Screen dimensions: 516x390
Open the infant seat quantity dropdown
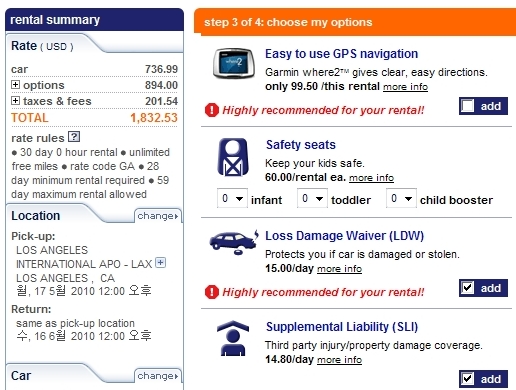tap(232, 198)
